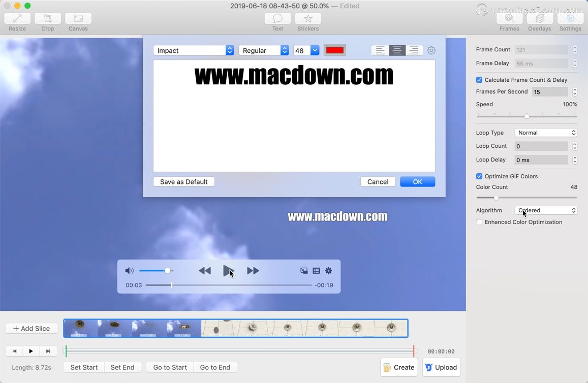
Task: Center-align the text
Action: click(x=397, y=50)
